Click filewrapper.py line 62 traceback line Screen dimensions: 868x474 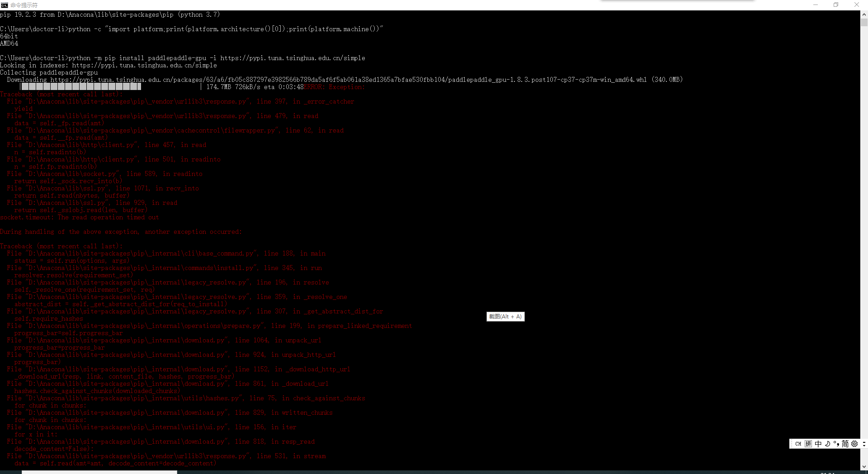(x=175, y=130)
